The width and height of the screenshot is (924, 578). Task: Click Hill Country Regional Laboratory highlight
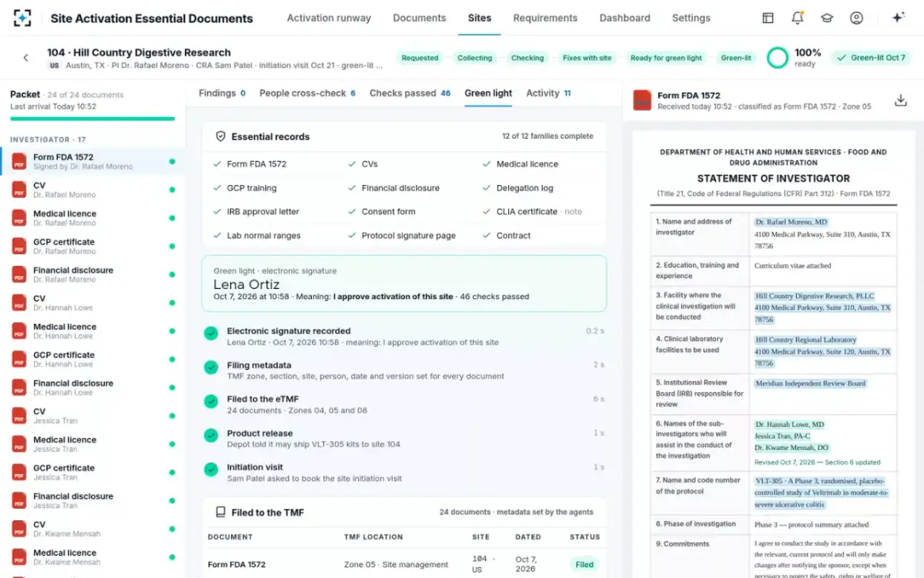click(x=805, y=340)
